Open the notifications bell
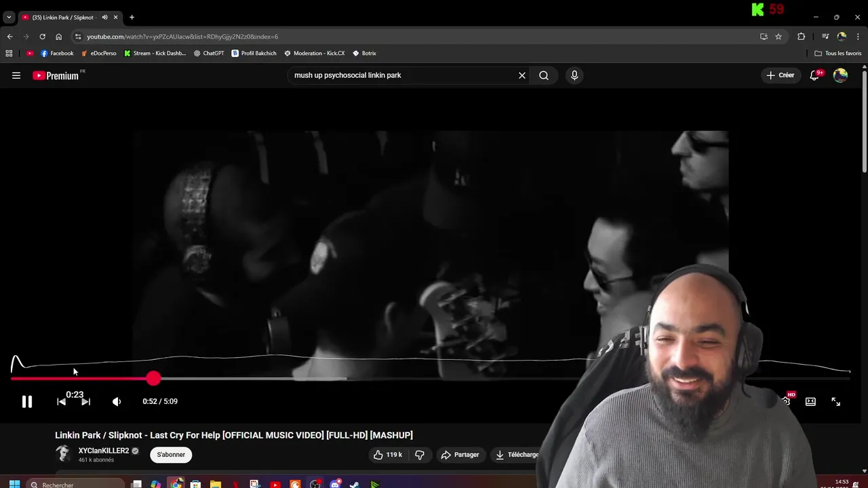This screenshot has height=488, width=868. (x=815, y=75)
